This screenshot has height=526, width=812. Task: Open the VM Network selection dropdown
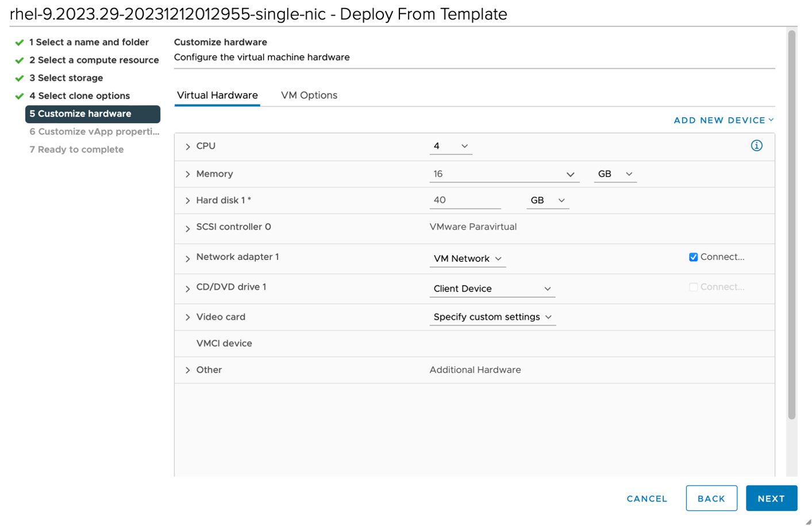click(467, 259)
